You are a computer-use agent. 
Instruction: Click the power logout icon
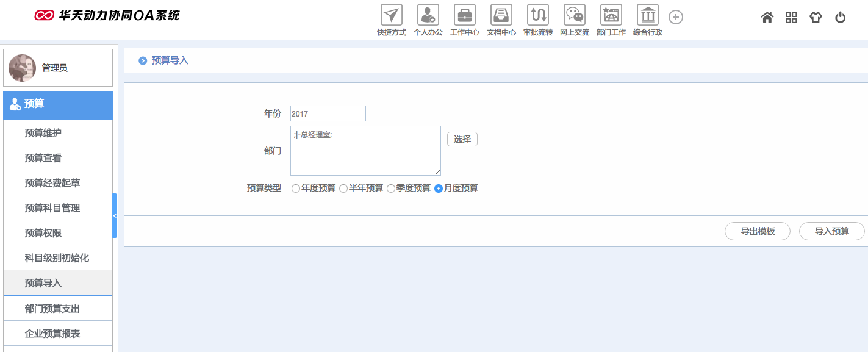pos(841,18)
